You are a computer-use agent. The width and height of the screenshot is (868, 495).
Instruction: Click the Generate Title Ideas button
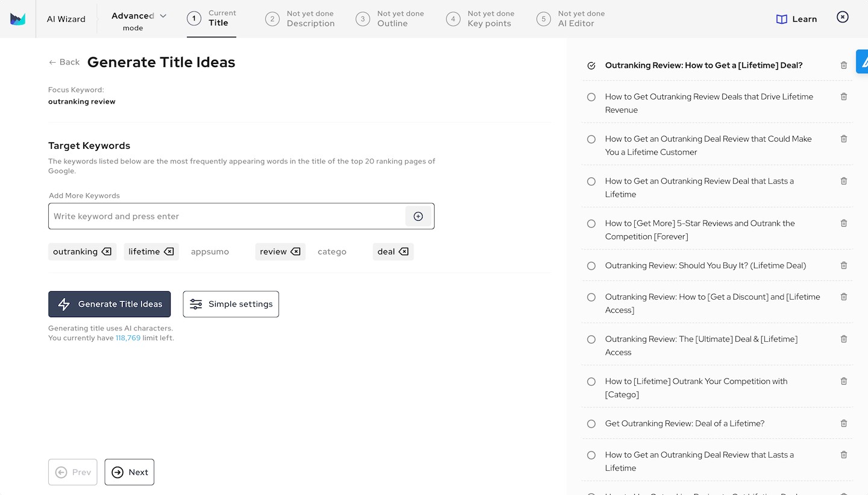[109, 304]
